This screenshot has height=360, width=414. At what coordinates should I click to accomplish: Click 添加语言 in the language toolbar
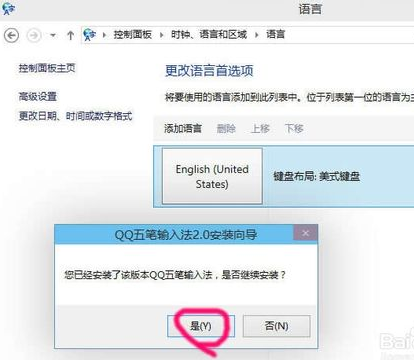click(x=183, y=128)
